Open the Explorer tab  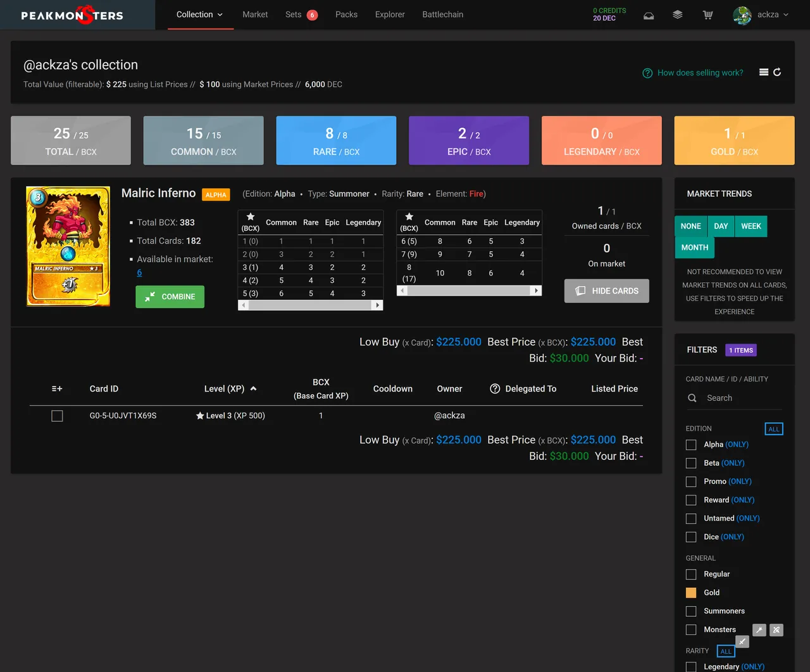390,15
